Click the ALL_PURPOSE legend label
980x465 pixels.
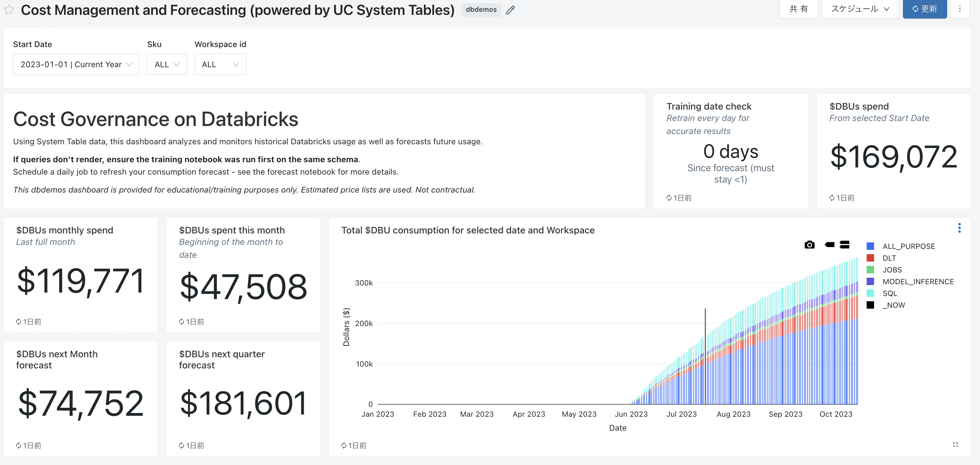click(908, 246)
